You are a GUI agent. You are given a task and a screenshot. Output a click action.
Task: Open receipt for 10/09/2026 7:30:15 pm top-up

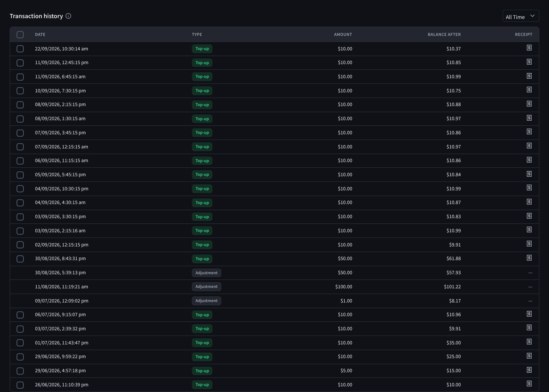[529, 90]
